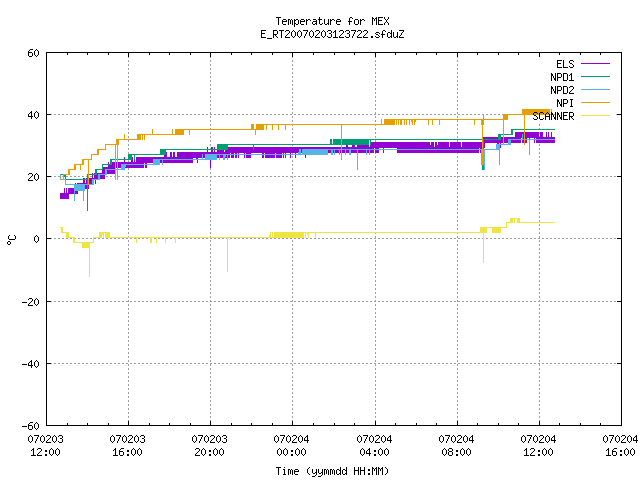The height and width of the screenshot is (480, 640).
Task: Click the SCANNER legend label
Action: click(553, 116)
